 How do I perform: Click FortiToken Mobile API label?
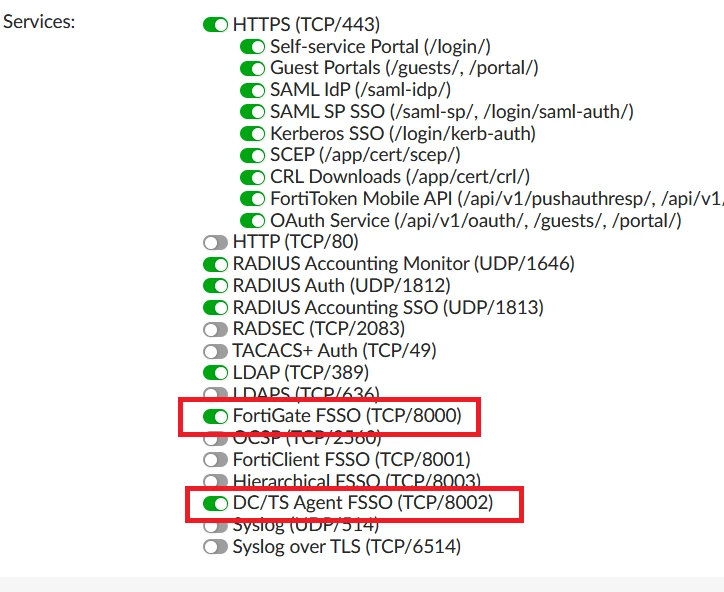coord(497,199)
